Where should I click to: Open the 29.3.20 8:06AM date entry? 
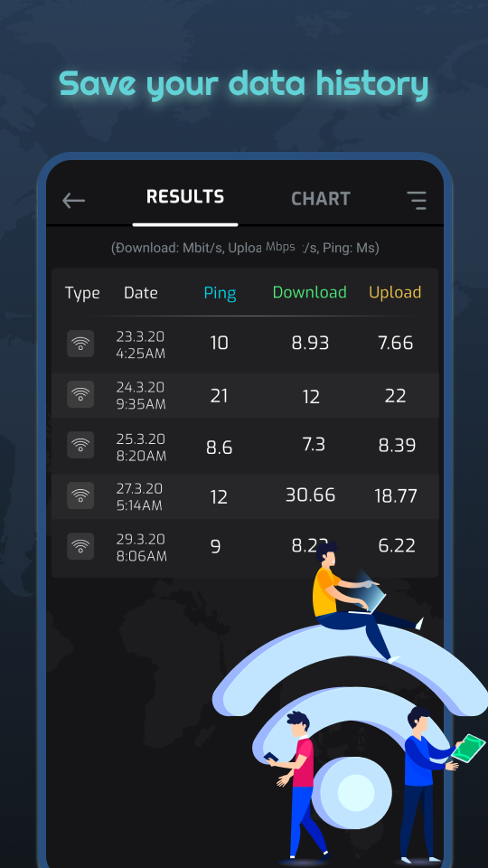[x=141, y=548]
